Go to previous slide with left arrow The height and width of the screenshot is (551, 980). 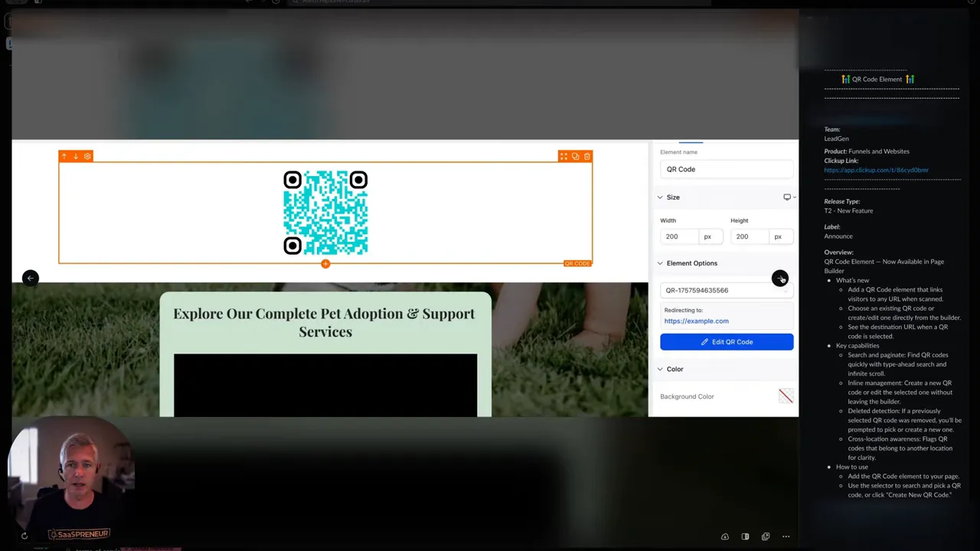pyautogui.click(x=30, y=278)
